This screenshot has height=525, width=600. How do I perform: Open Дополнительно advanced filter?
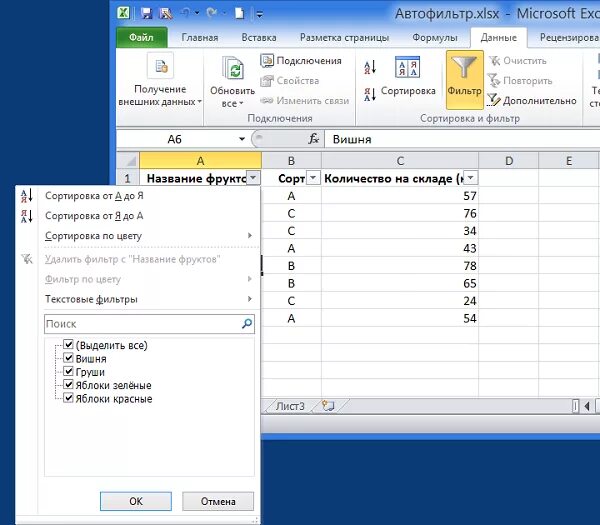coord(532,101)
